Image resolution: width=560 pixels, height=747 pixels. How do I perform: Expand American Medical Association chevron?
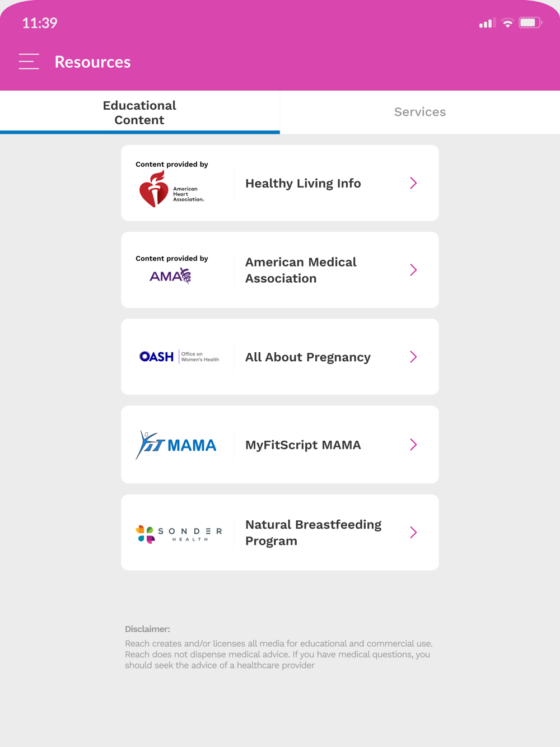(x=413, y=270)
